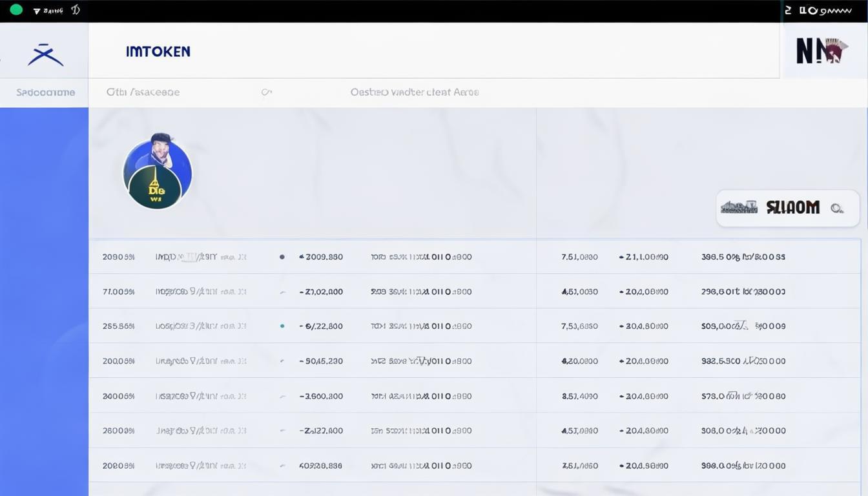Click the imToken wordmark logo

click(x=158, y=51)
